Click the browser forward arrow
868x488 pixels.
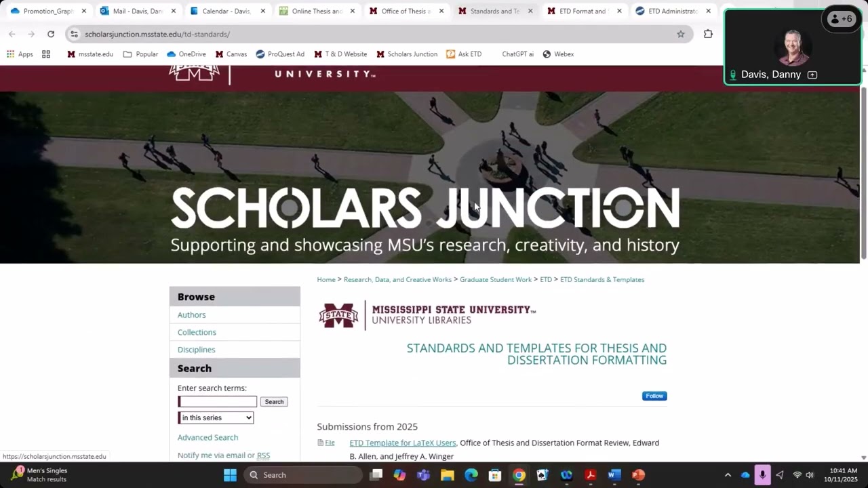click(31, 34)
